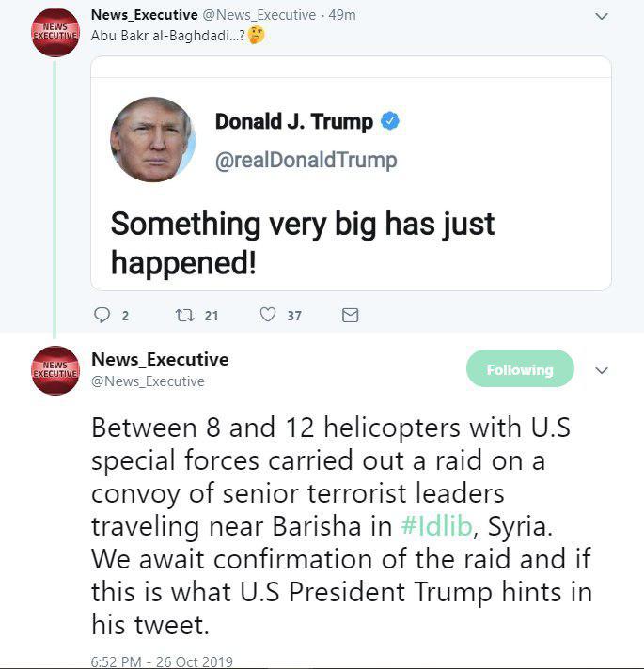Open @realDonaldTrump handle in quoted tweet
Viewport: 644px width, 669px height.
[306, 160]
